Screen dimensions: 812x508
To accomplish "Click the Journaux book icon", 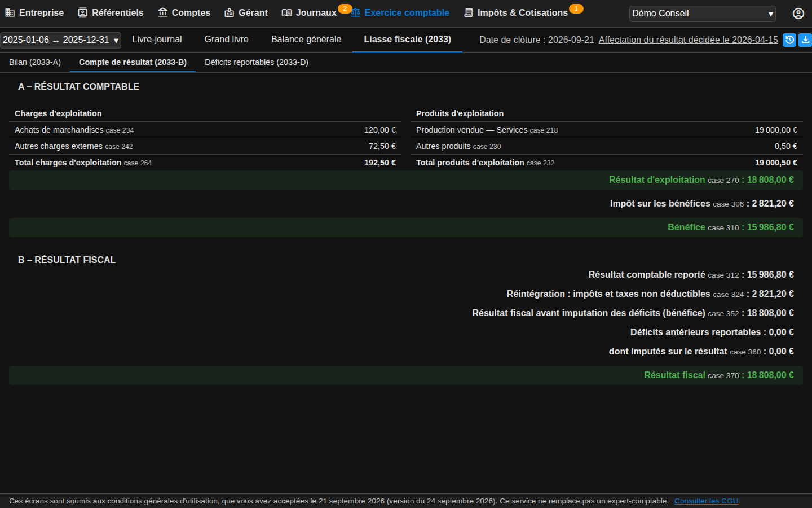I will pos(286,12).
